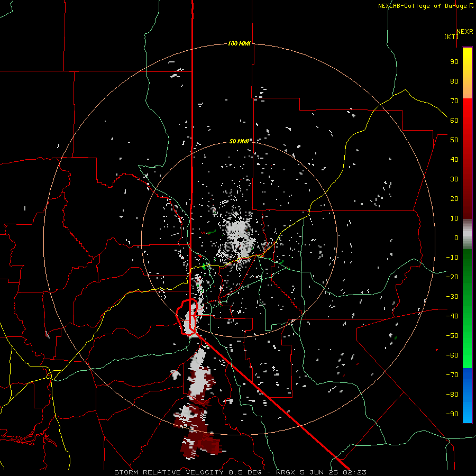The width and height of the screenshot is (476, 476).
Task: Click the -50 scale value
Action: point(452,336)
